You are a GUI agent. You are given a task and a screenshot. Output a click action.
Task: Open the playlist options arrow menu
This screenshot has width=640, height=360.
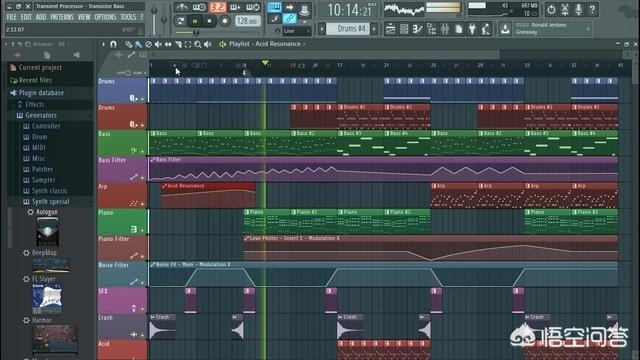point(103,44)
